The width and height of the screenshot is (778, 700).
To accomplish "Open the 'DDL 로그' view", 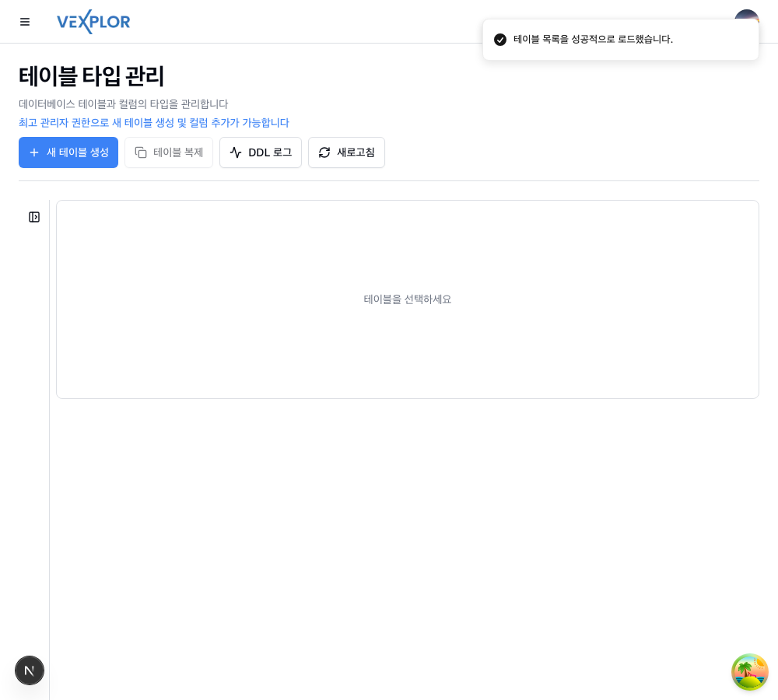I will coord(261,152).
